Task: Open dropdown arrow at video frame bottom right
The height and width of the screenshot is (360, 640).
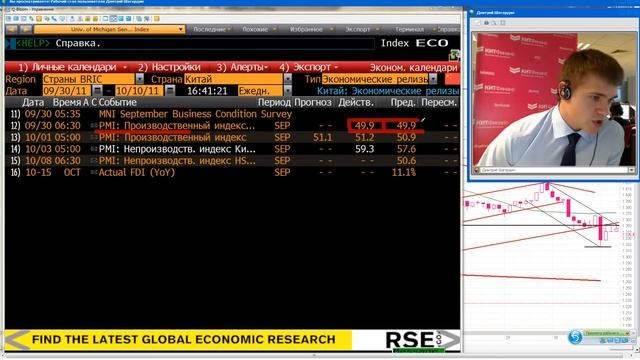Action: pyautogui.click(x=632, y=170)
